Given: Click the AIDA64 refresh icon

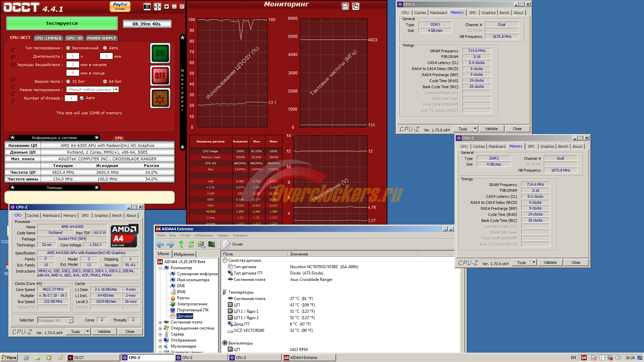Looking at the screenshot, I should coord(191,244).
